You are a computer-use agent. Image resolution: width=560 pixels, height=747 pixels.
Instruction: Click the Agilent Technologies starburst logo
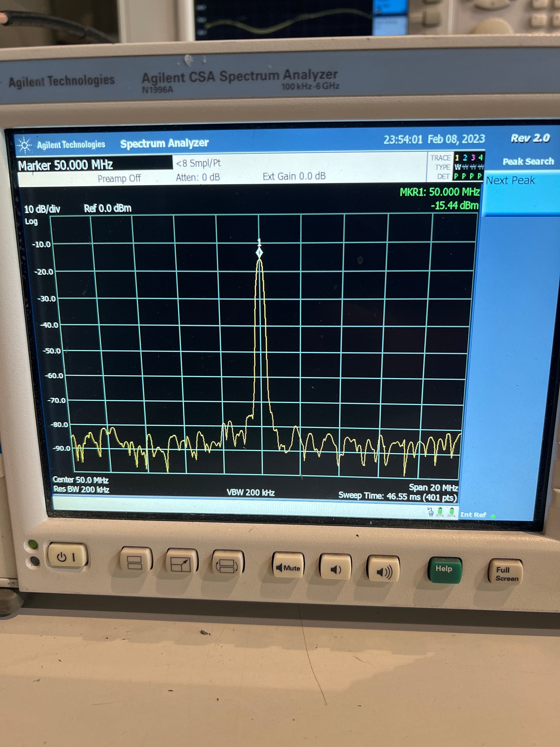point(24,145)
